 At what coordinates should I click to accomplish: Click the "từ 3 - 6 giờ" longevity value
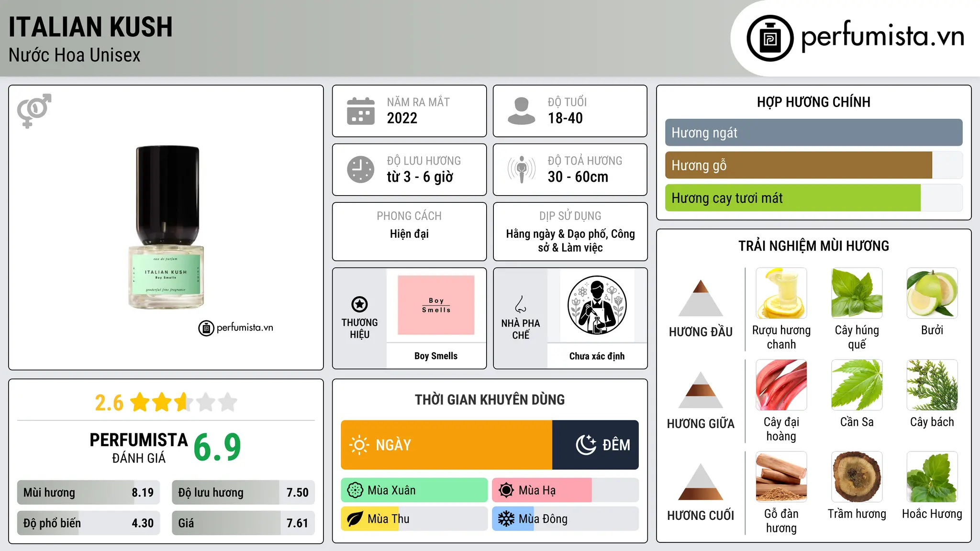coord(420,177)
